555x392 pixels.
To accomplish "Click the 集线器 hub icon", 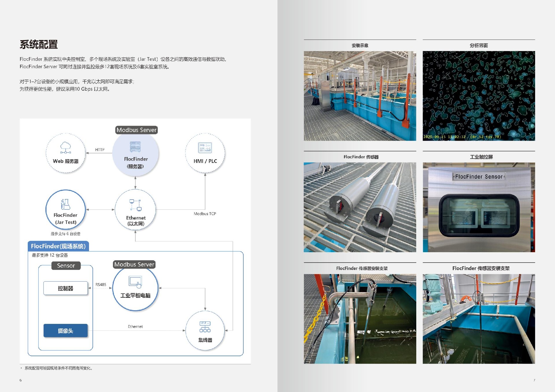I will (205, 327).
